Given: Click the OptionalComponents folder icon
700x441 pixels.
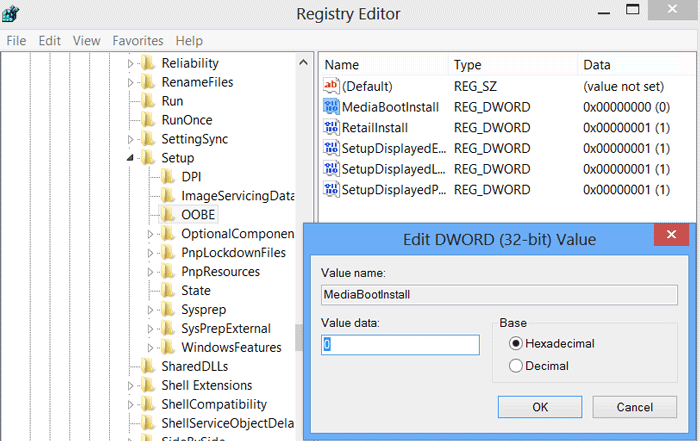Looking at the screenshot, I should 167,233.
